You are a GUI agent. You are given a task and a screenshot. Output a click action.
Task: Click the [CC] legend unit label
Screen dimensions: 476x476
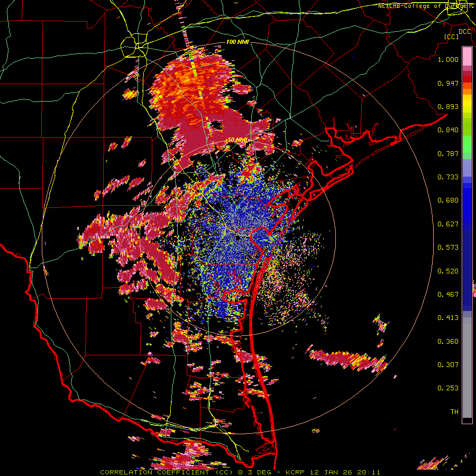451,36
